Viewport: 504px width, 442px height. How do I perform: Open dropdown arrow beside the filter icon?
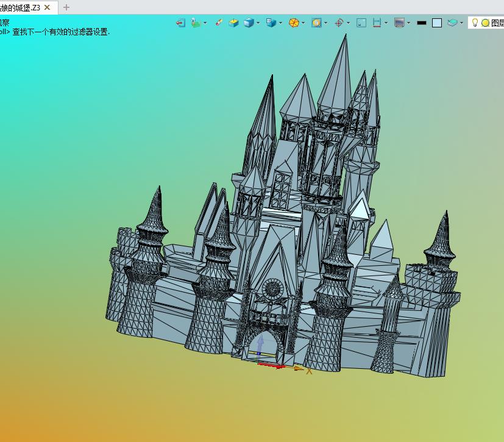tap(205, 23)
